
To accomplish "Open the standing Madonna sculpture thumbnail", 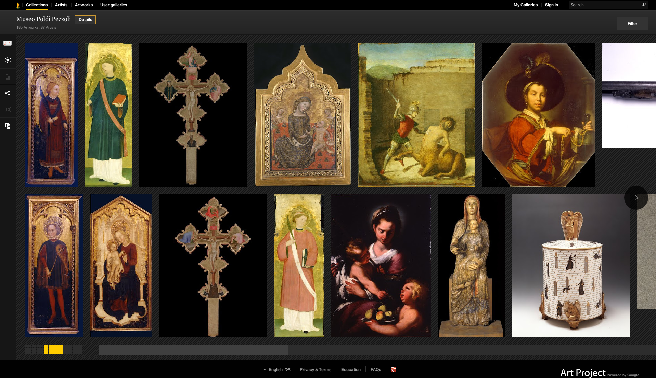I will pos(472,265).
